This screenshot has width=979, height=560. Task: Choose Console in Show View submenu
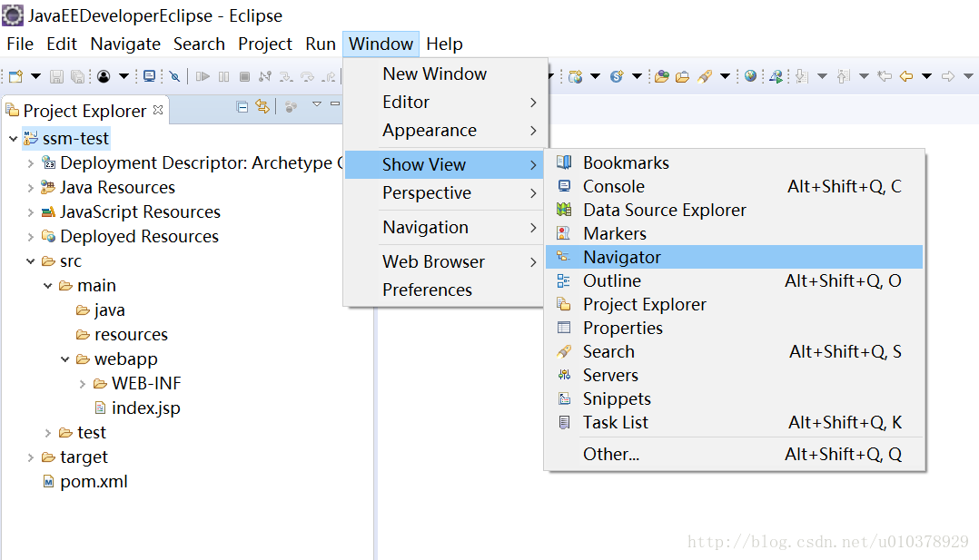click(734, 187)
